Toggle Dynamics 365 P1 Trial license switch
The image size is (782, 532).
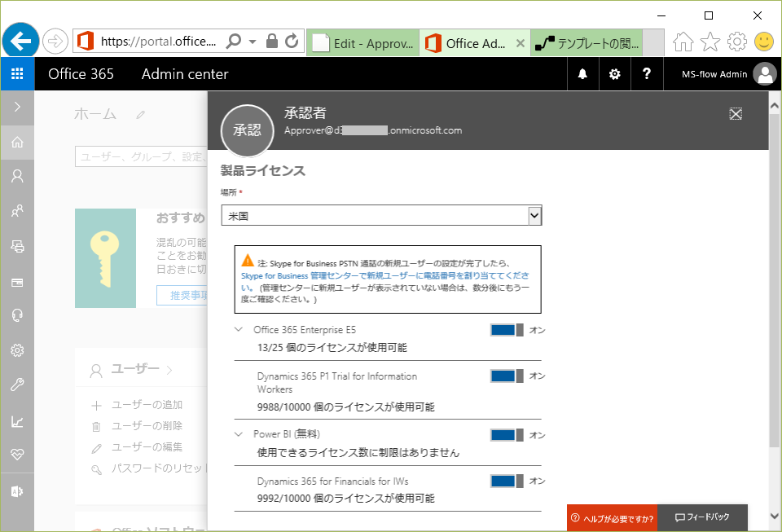pos(507,376)
